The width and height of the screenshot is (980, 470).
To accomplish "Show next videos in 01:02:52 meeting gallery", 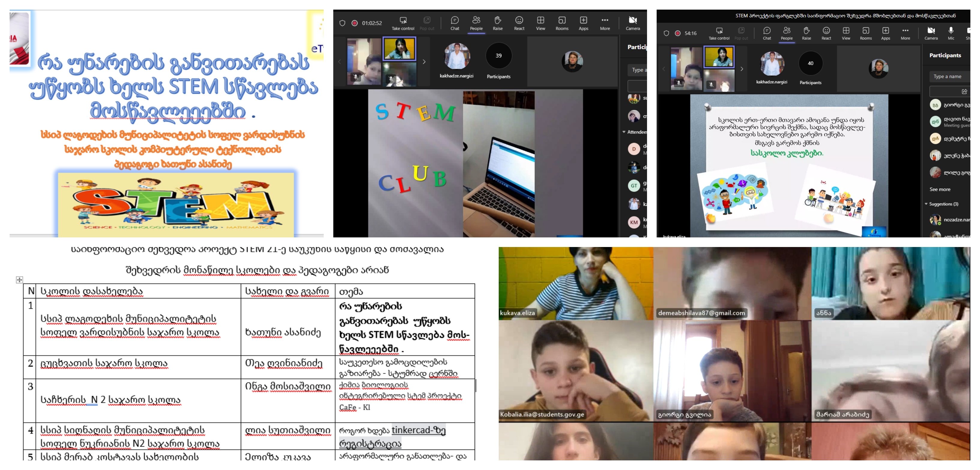I will 424,62.
